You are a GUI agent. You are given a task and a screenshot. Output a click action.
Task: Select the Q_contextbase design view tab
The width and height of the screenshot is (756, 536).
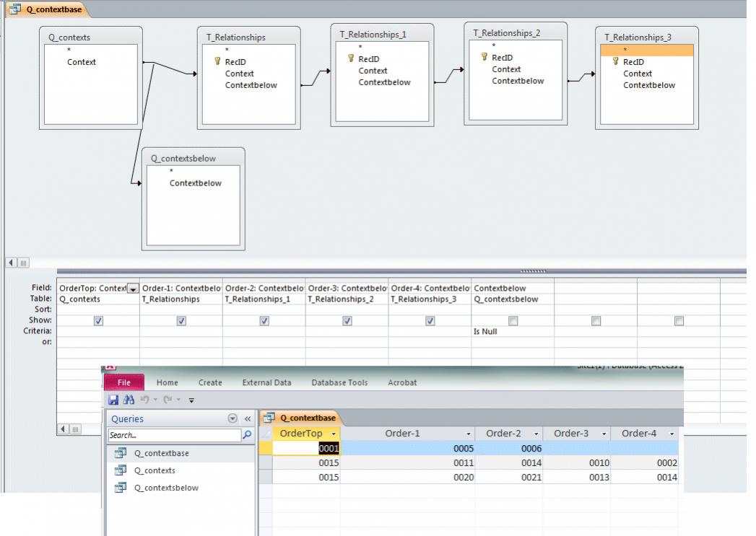click(x=47, y=9)
